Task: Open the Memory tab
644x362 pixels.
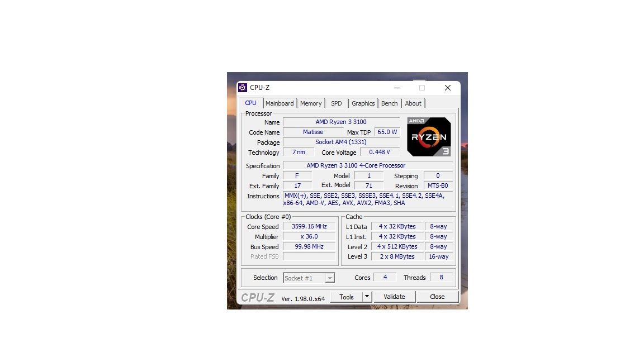Action: coord(310,103)
